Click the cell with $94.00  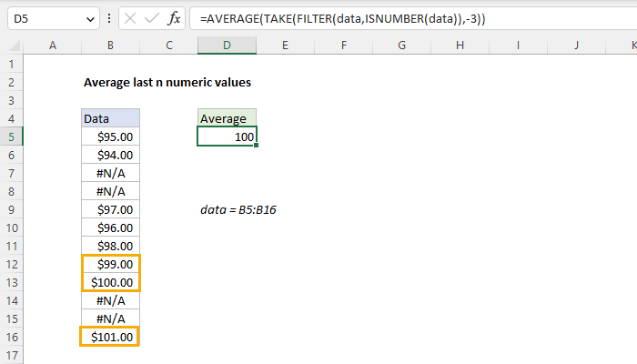[110, 156]
